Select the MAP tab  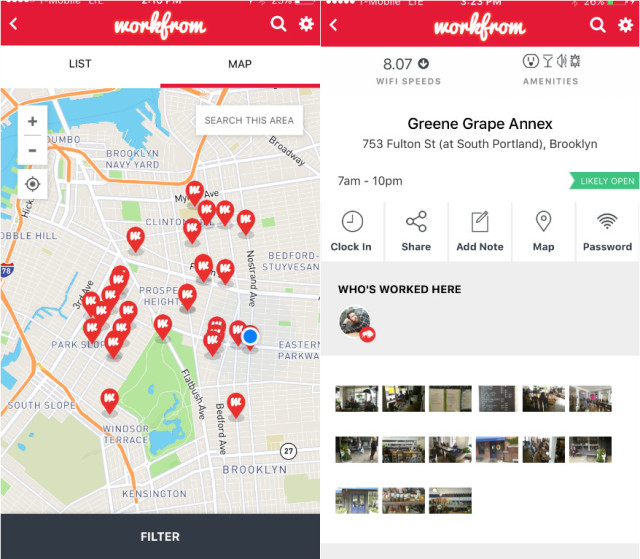(240, 64)
